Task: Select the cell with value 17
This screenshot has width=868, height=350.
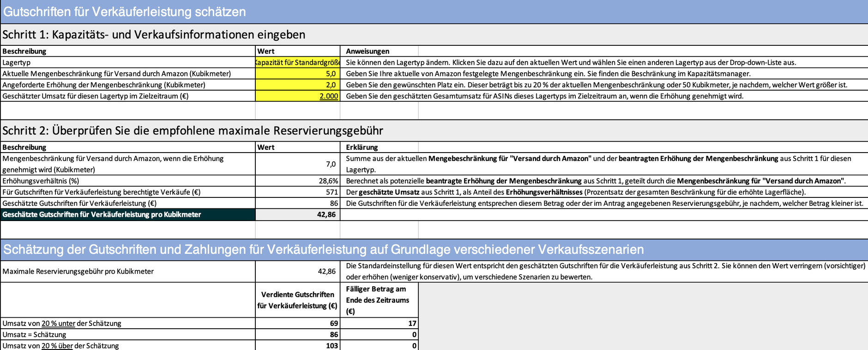Action: [380, 323]
